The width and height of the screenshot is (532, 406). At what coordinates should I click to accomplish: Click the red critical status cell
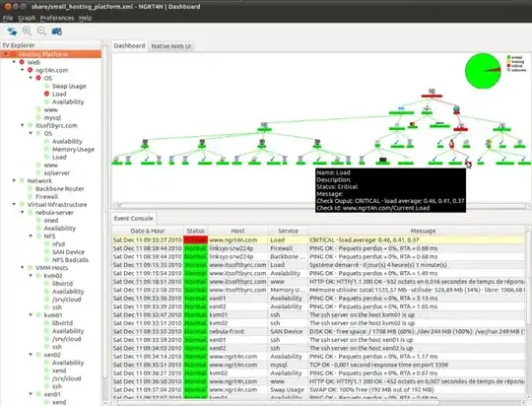pyautogui.click(x=195, y=239)
